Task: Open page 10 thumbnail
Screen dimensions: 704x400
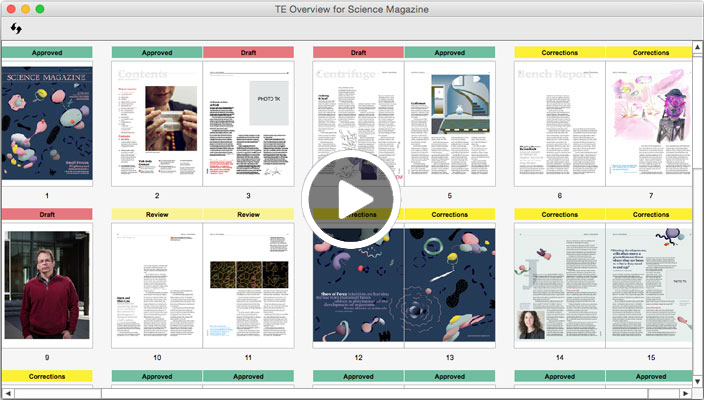Action: 157,286
